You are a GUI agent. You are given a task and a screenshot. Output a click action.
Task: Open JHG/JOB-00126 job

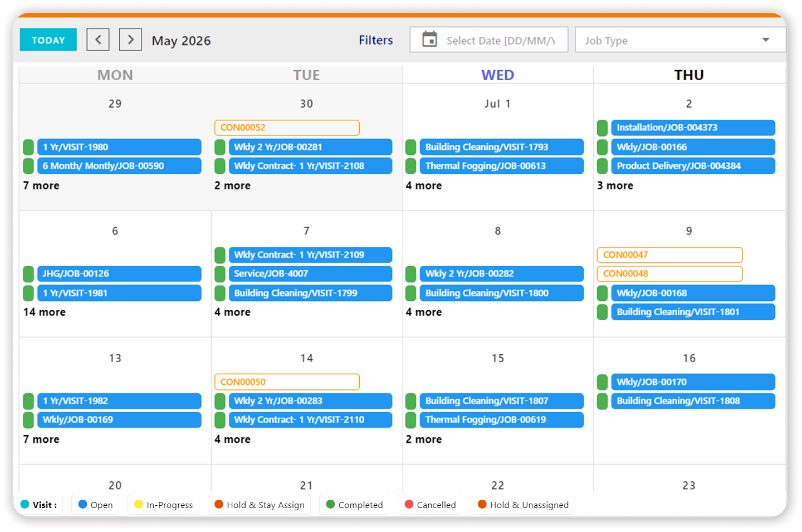[x=119, y=274]
